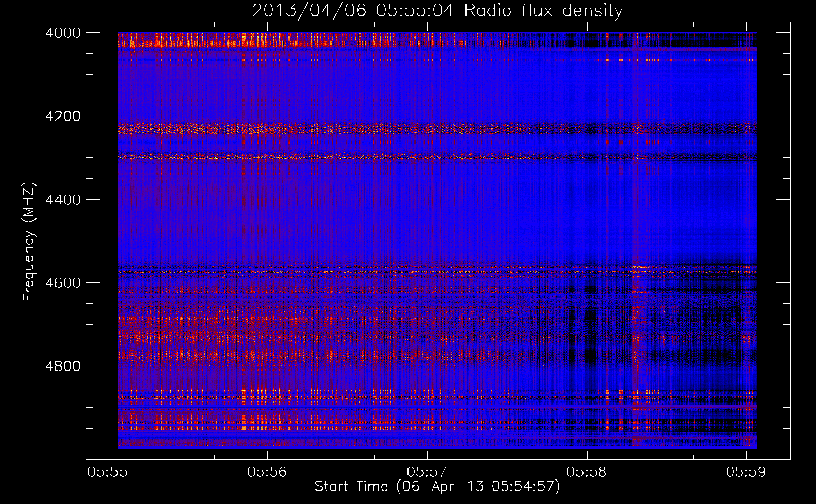
Task: Click the 'Frequency (MHZ)' axis title
Action: tap(29, 242)
